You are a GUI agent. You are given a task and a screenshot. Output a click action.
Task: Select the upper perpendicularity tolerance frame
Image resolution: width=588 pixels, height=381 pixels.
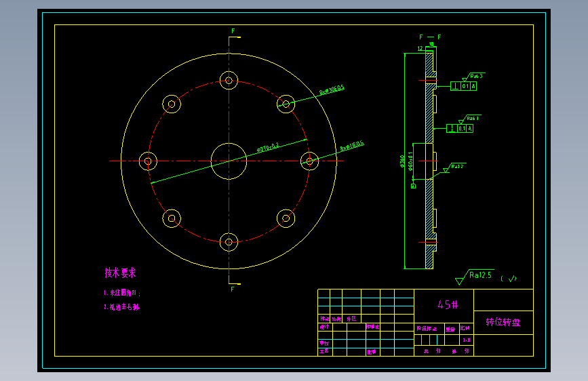(463, 86)
